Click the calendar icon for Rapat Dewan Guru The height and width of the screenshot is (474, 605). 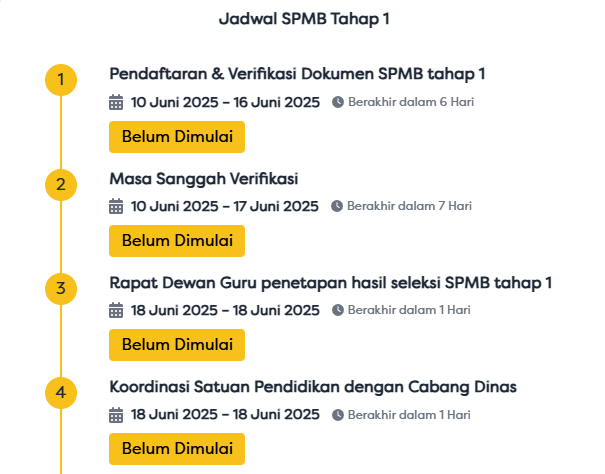tap(116, 311)
